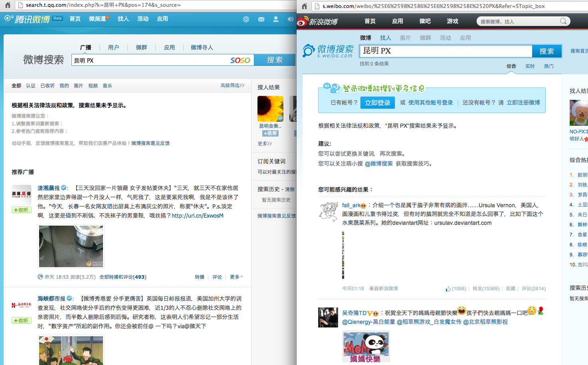
Task: Open the stove photo thumbnail in 潇湘晨报 post
Action: point(71,246)
